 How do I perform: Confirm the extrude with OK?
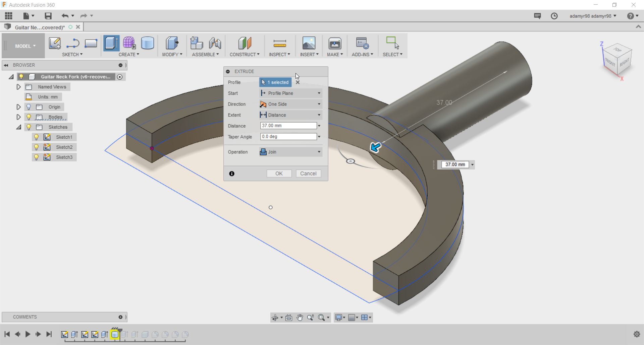point(279,173)
